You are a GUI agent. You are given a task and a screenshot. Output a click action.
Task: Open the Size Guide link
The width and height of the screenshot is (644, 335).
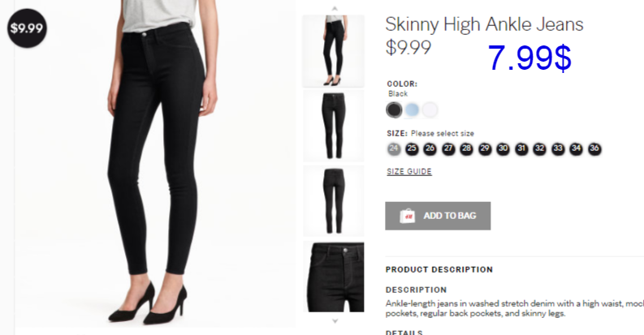pos(409,171)
